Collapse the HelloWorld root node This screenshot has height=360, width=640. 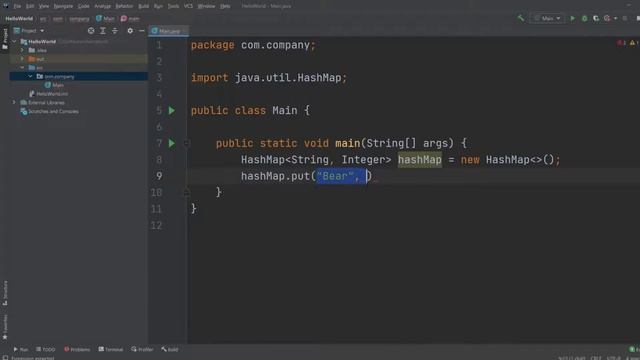[14, 42]
